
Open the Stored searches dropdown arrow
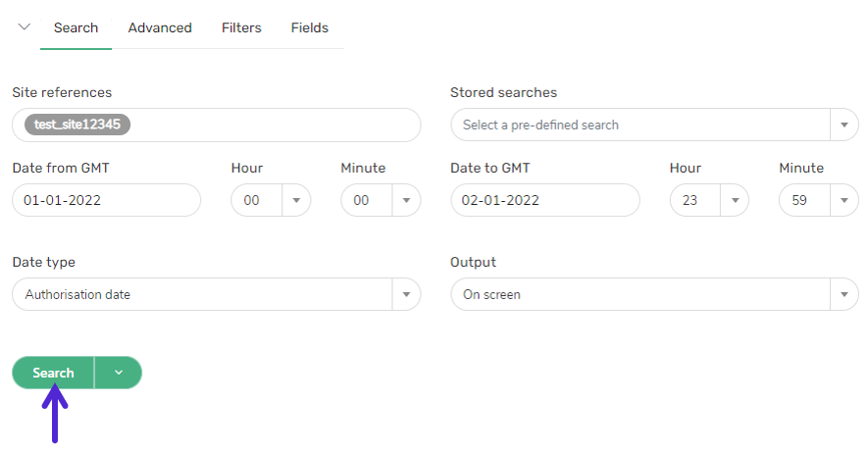844,126
